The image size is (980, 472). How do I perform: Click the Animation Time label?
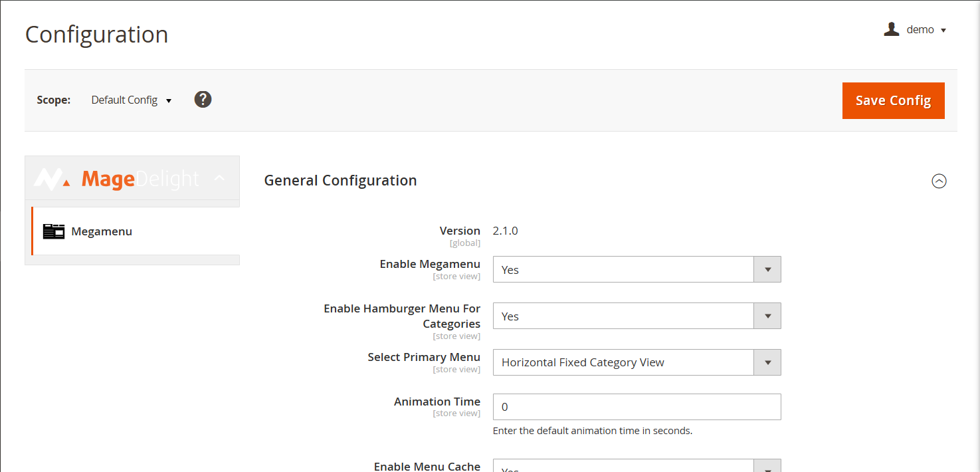point(437,402)
